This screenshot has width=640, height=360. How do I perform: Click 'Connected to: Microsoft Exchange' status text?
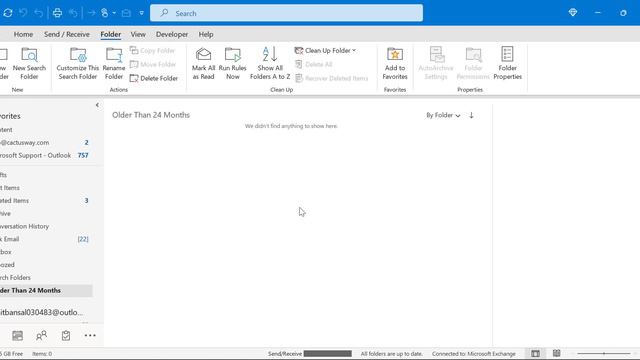point(473,353)
